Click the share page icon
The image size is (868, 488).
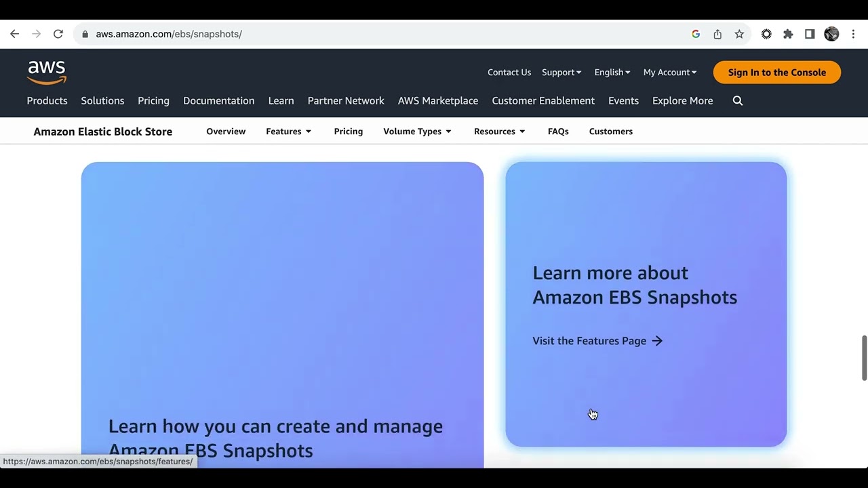[717, 34]
